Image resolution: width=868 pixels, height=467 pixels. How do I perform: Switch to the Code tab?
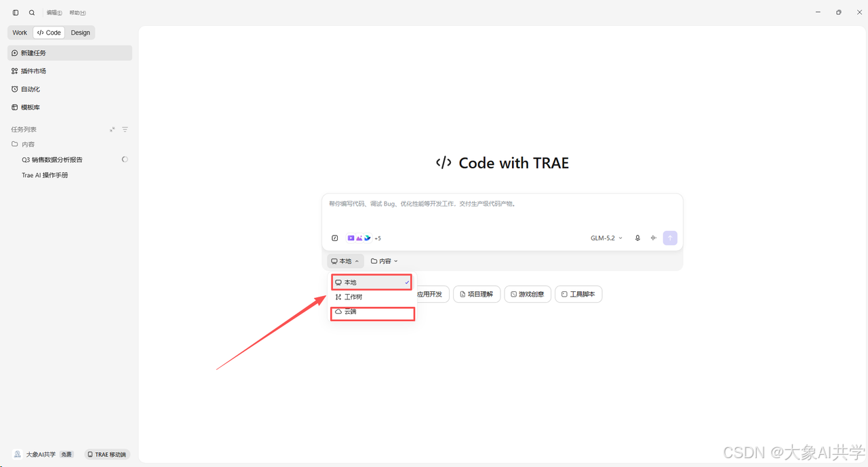(x=49, y=33)
